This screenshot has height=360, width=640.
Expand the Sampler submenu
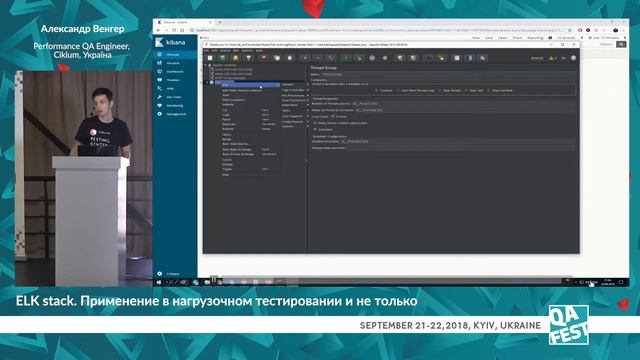click(x=294, y=84)
